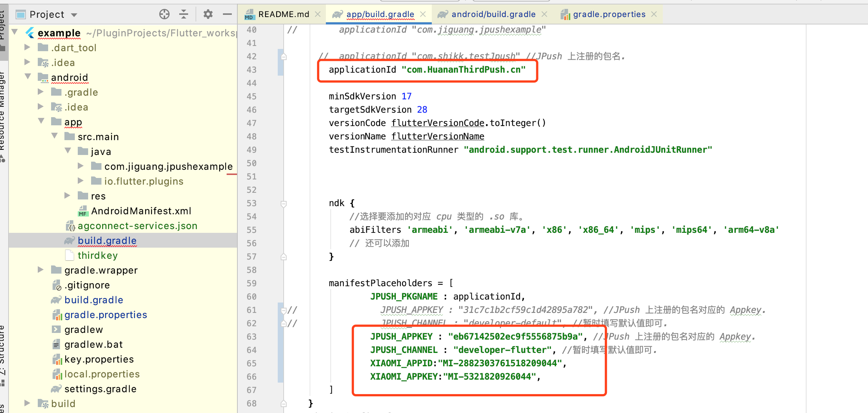The image size is (868, 413).
Task: Hide the Project panel with minus icon
Action: pyautogui.click(x=227, y=14)
